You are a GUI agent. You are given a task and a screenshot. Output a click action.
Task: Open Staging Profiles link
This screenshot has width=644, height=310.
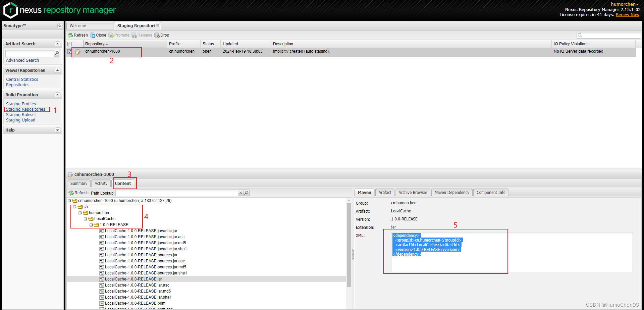(21, 104)
